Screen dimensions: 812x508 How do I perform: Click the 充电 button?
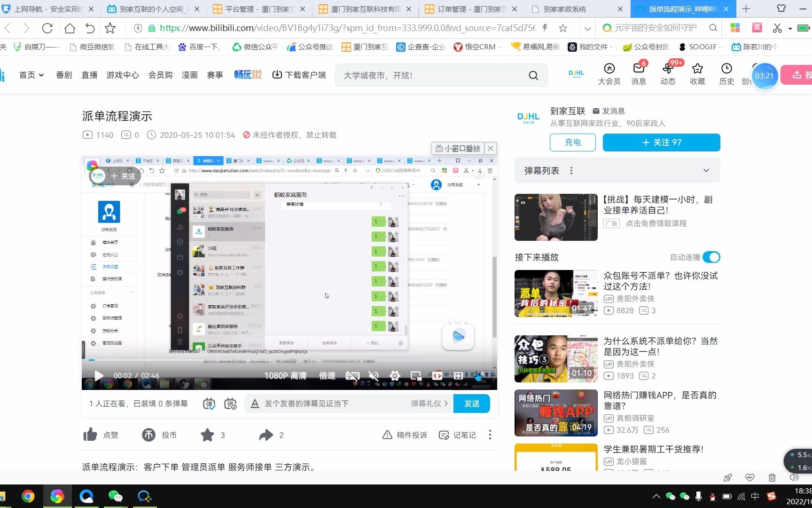[573, 143]
